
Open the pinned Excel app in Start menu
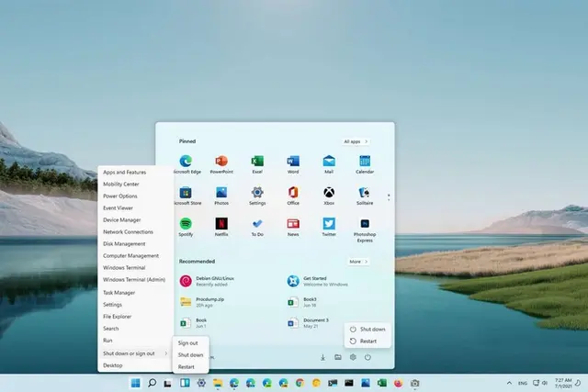pyautogui.click(x=257, y=164)
